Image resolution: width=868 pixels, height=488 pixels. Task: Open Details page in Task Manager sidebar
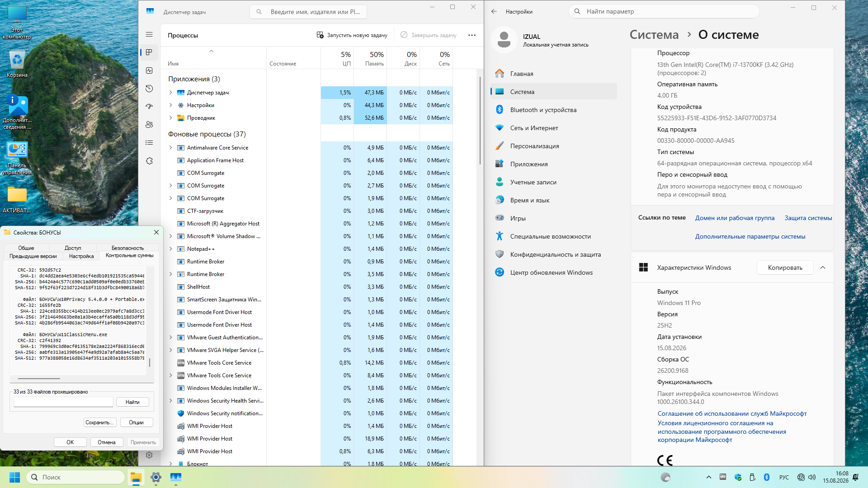pyautogui.click(x=149, y=143)
